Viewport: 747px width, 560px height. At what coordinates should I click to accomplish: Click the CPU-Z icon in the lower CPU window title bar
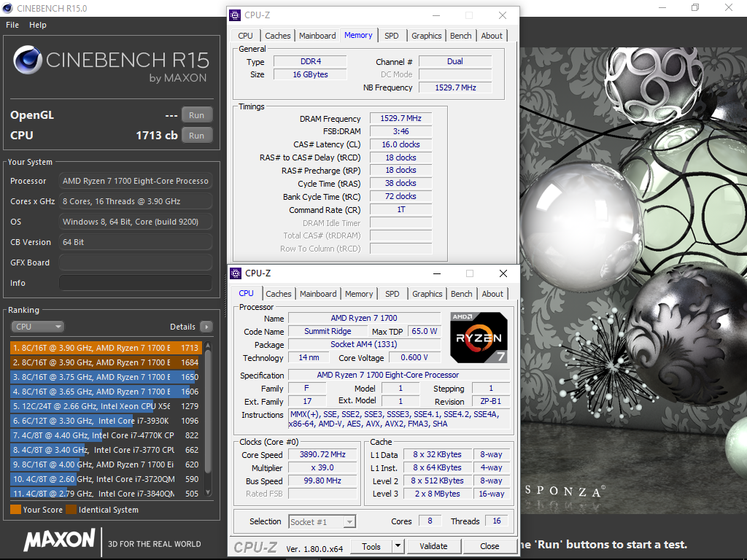(x=236, y=273)
